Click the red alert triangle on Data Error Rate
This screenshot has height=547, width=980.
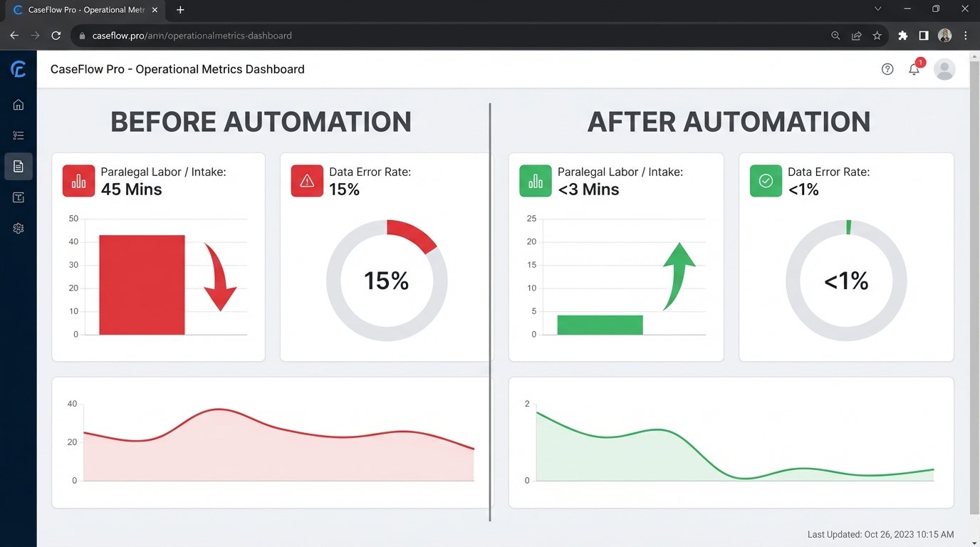pyautogui.click(x=306, y=181)
